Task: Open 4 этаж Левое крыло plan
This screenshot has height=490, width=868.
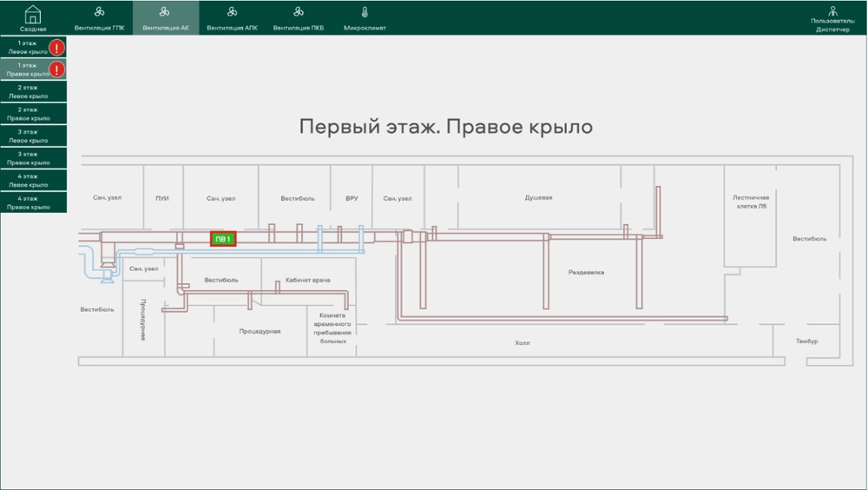Action: tap(28, 181)
